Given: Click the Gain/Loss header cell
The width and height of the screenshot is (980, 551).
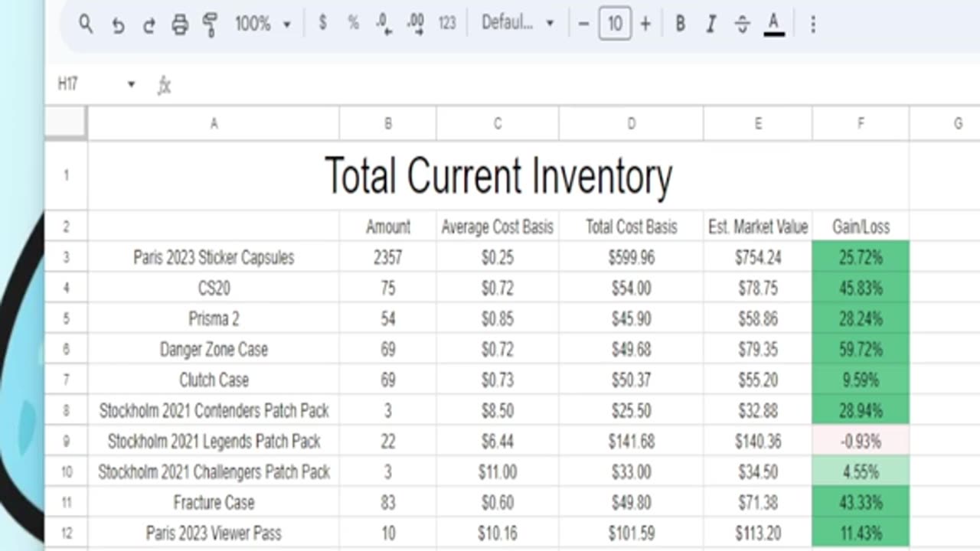Looking at the screenshot, I should (x=861, y=227).
